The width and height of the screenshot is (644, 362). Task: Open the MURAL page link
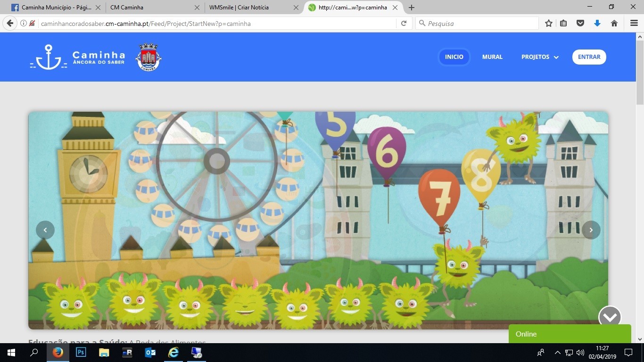[492, 57]
